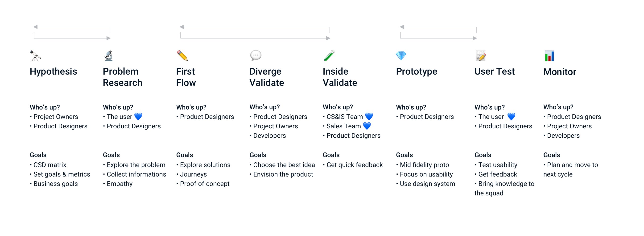Click the Monitor heading
644x236 pixels.
pyautogui.click(x=560, y=72)
